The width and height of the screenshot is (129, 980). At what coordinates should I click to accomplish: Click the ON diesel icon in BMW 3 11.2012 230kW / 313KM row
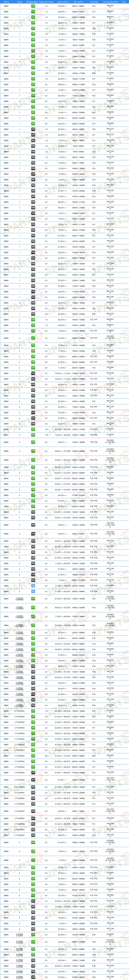click(33, 580)
